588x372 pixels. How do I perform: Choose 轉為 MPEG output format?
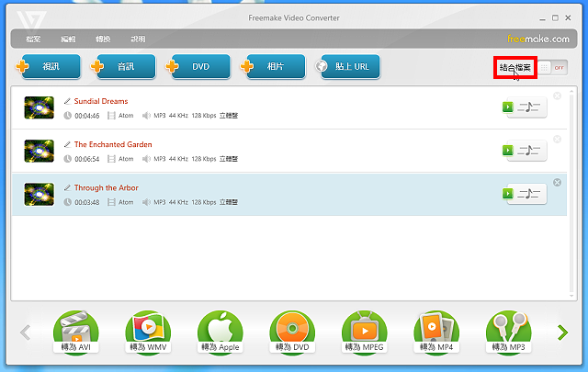click(x=364, y=333)
